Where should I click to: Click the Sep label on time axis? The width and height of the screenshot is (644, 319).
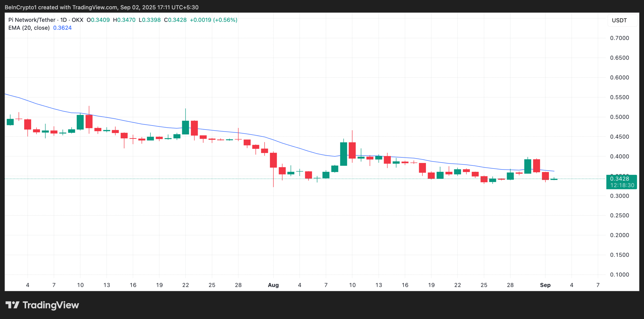(x=545, y=285)
